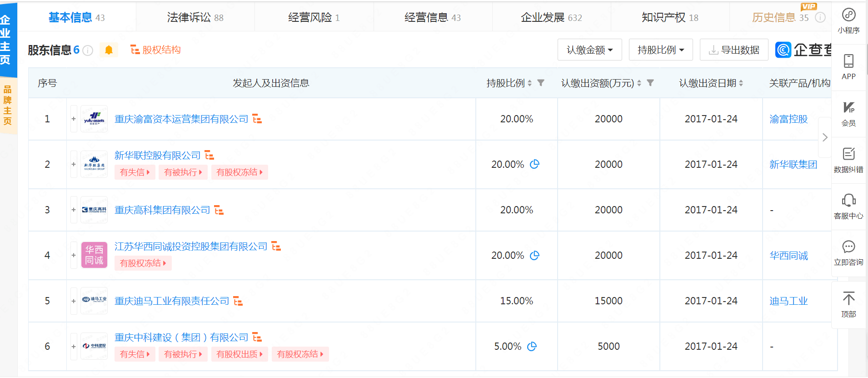Screen dimensions: 868x378
Task: Click 有被执行 tag under 新华联控股
Action: 183,172
